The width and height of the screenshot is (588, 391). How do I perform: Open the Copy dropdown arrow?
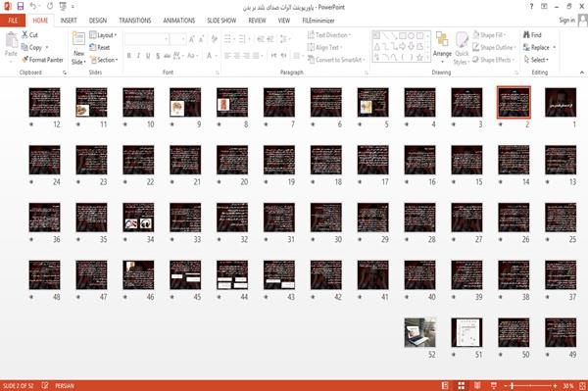pyautogui.click(x=47, y=47)
